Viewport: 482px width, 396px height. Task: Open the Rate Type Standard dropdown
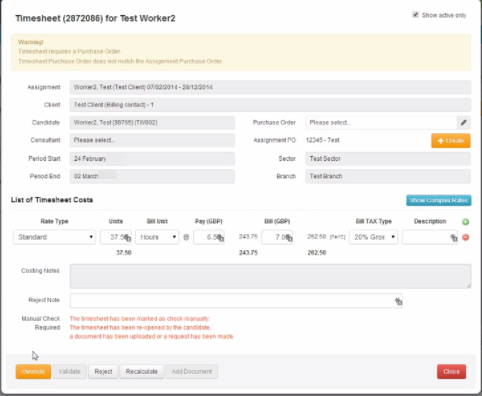tap(54, 237)
